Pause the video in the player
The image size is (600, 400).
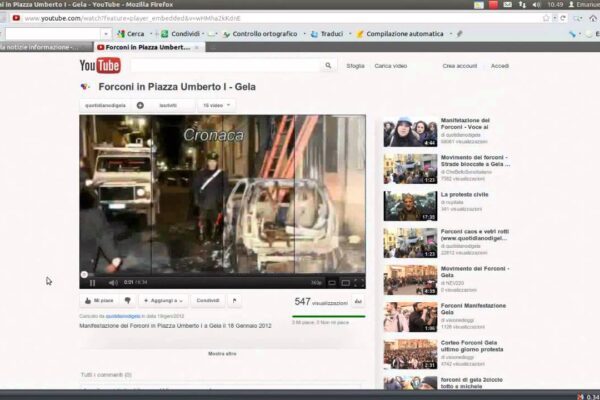[92, 282]
